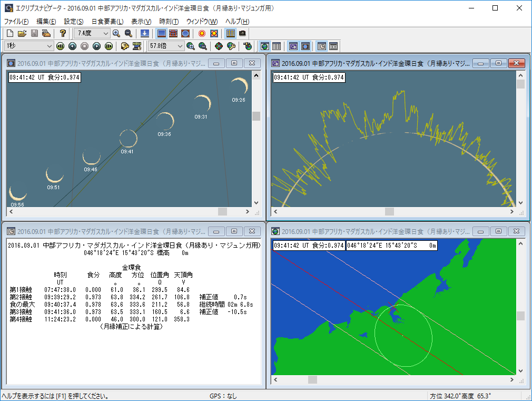This screenshot has width=532, height=401.
Task: Open the 日食要素(L) menu
Action: (x=107, y=22)
